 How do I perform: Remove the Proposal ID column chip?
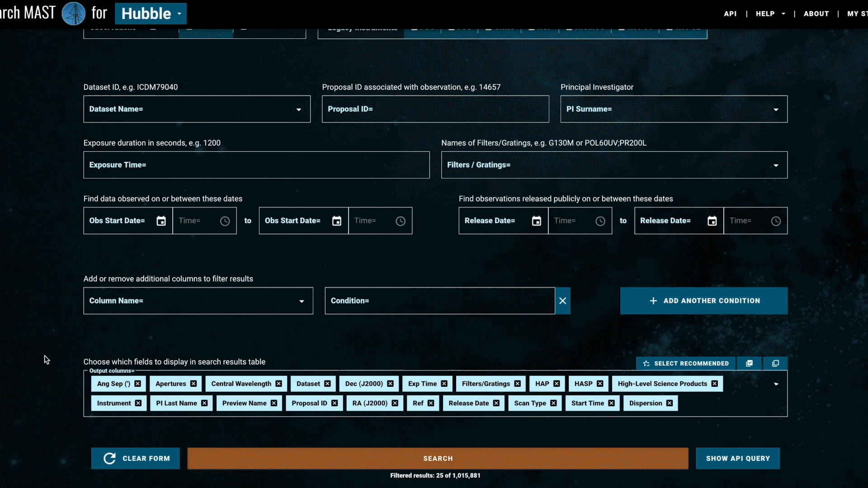[335, 403]
